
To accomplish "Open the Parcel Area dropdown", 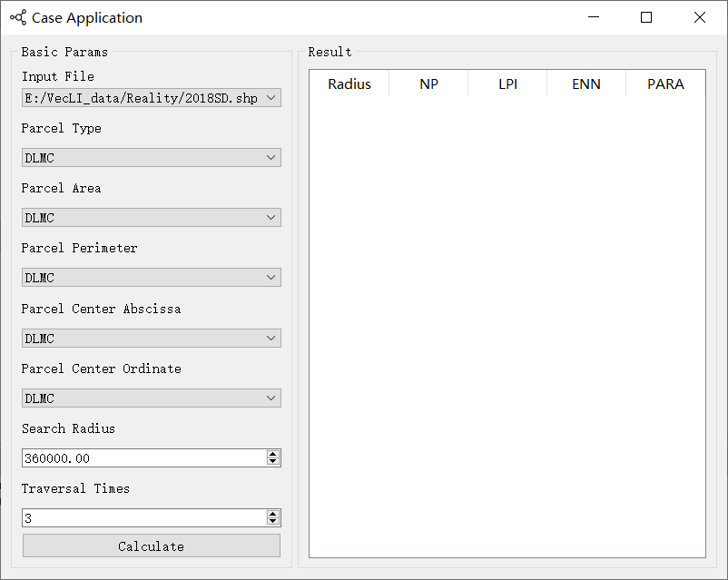I will point(152,218).
